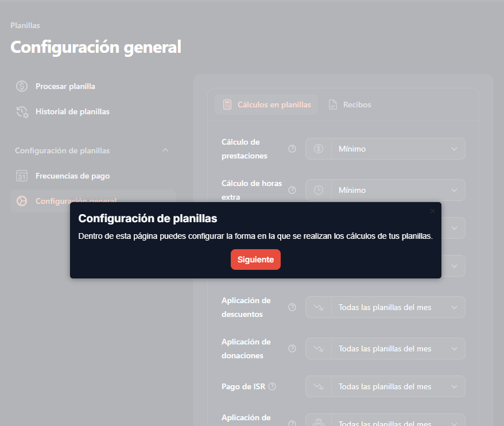This screenshot has width=504, height=426.
Task: Open Historial de planillas
Action: [72, 111]
